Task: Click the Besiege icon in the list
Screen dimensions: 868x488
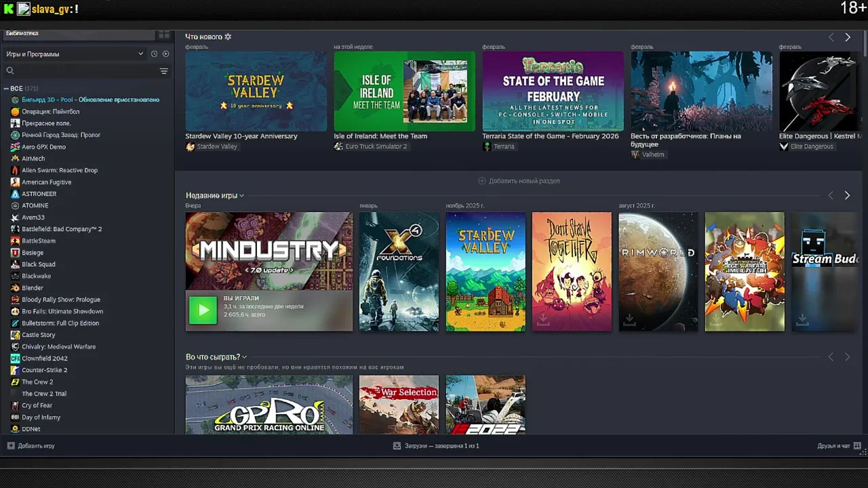Action: coord(15,253)
